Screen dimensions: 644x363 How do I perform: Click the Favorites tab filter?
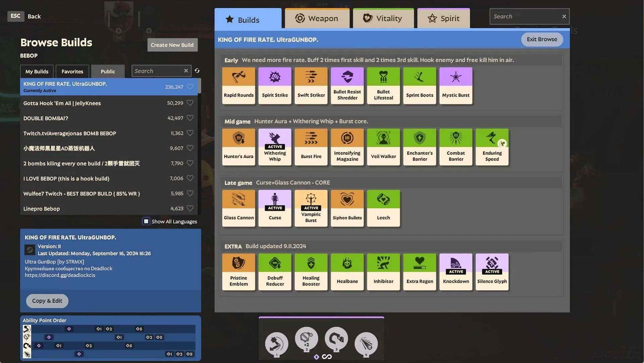coord(72,71)
